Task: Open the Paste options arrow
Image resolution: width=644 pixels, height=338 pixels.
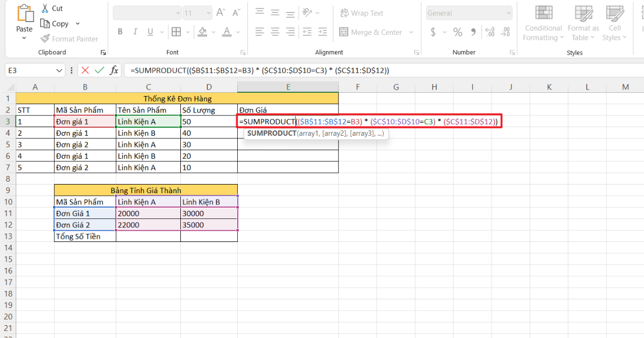Action: click(x=24, y=39)
